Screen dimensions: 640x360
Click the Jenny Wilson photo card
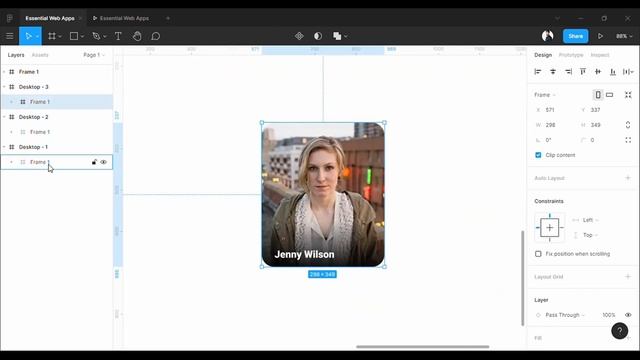323,194
